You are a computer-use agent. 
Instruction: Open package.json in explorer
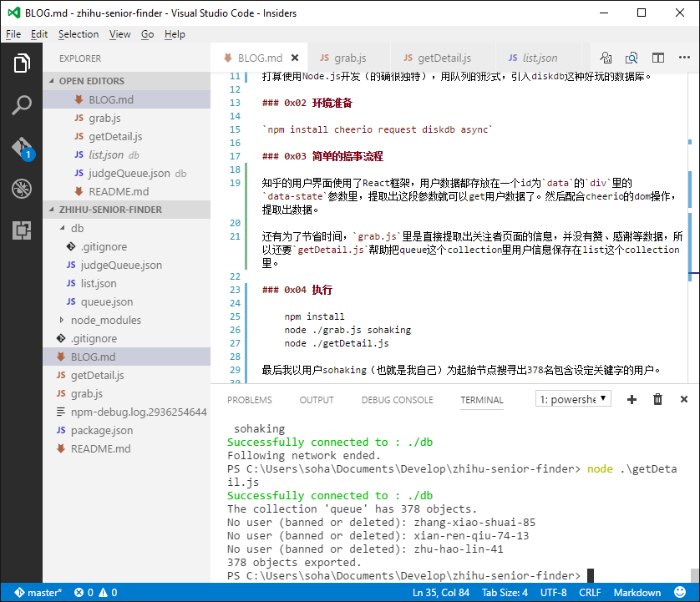(127, 430)
